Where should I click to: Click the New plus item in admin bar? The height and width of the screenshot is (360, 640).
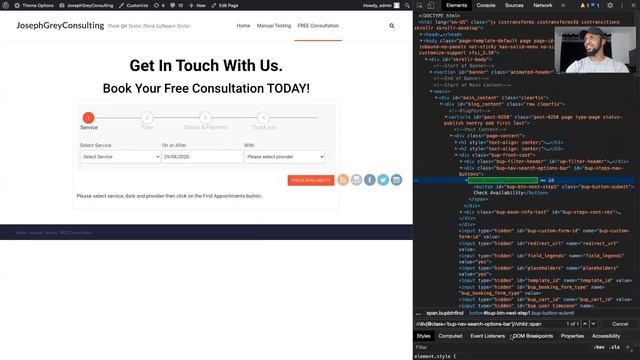(197, 5)
